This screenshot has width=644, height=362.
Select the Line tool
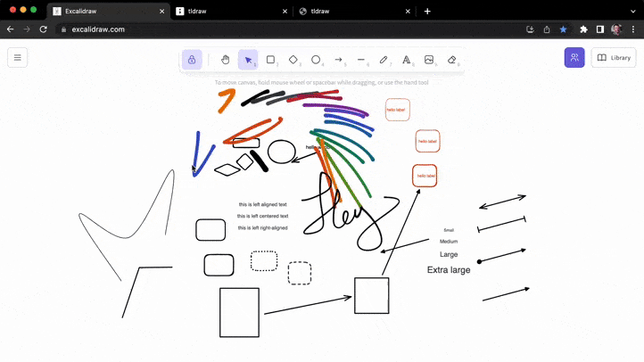click(361, 60)
